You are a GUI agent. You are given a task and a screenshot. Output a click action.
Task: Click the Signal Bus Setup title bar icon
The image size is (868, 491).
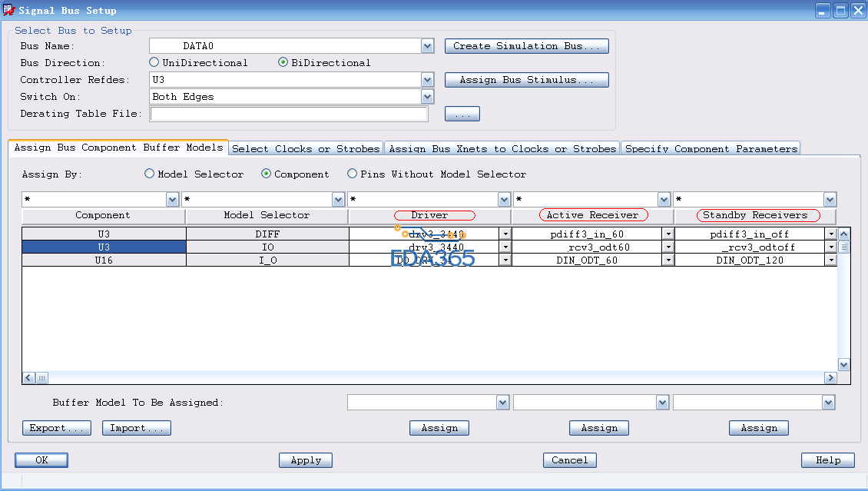8,10
